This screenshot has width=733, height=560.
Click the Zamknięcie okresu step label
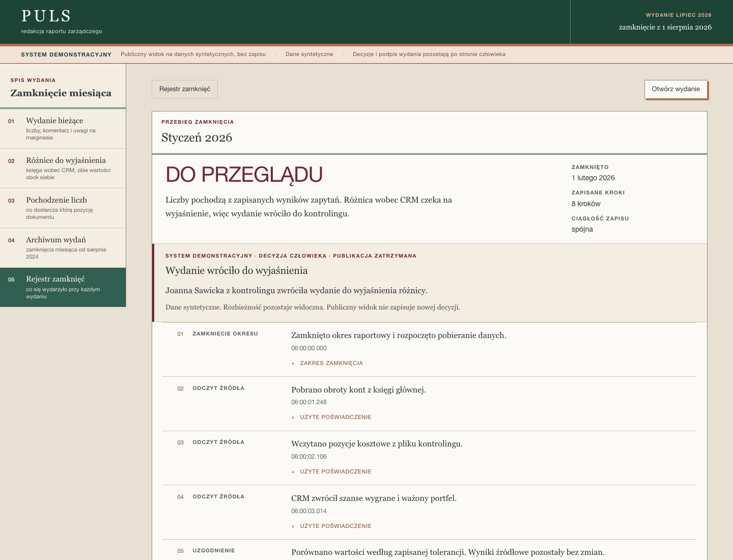pyautogui.click(x=225, y=334)
